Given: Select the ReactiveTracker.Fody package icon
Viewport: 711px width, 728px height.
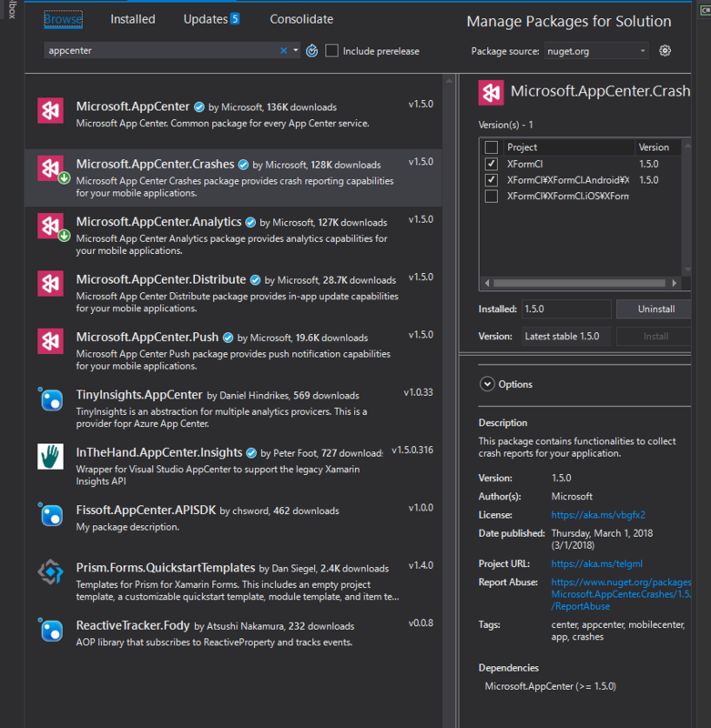Looking at the screenshot, I should pyautogui.click(x=50, y=630).
